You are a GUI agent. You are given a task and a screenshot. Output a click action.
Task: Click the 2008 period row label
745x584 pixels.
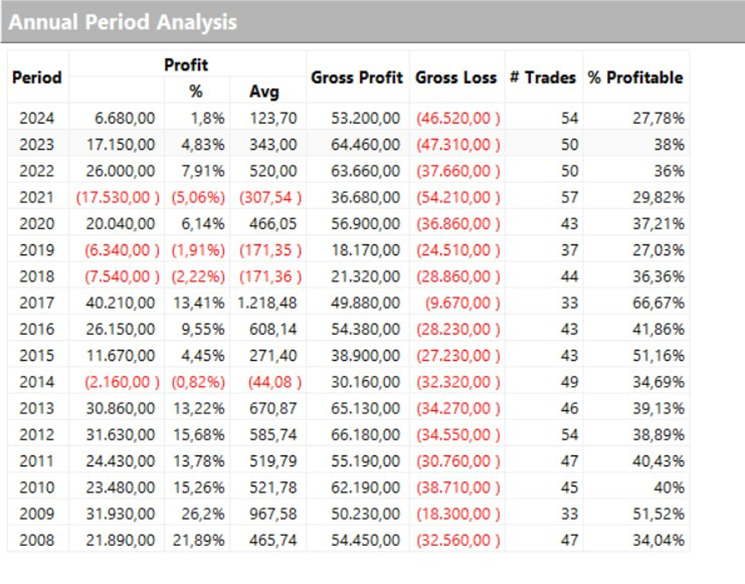38,541
